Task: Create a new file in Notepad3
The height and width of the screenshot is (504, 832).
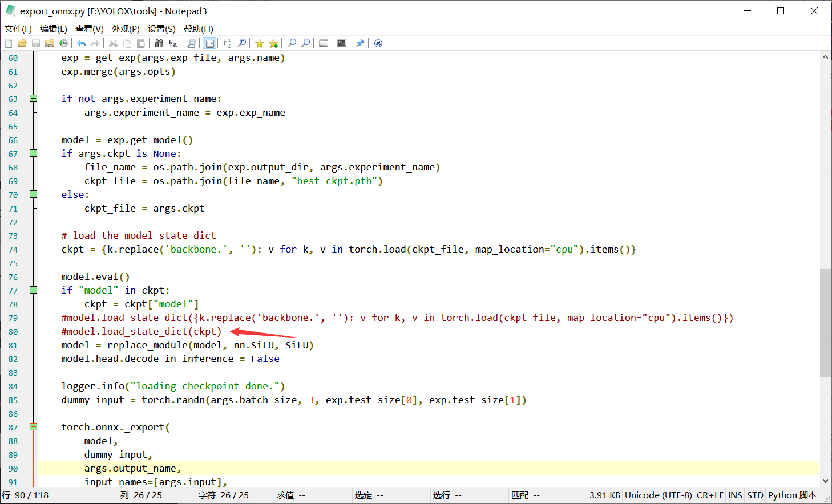Action: click(9, 43)
